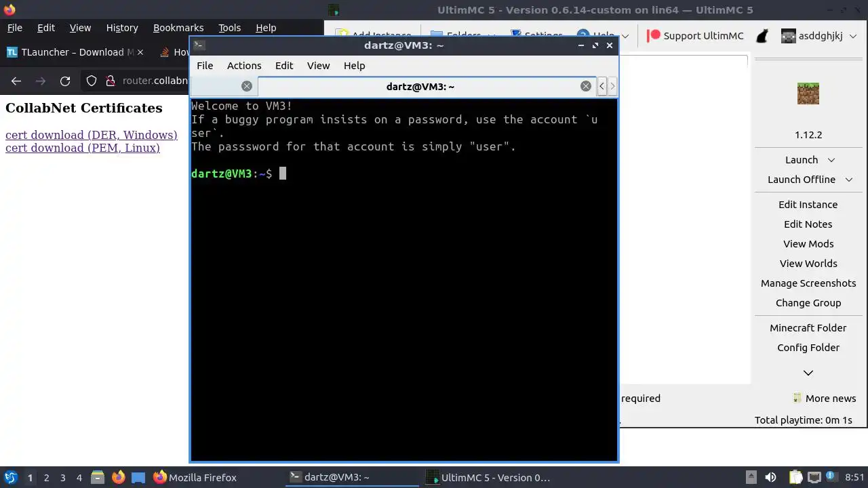
Task: Click Edit Instance button
Action: [808, 205]
